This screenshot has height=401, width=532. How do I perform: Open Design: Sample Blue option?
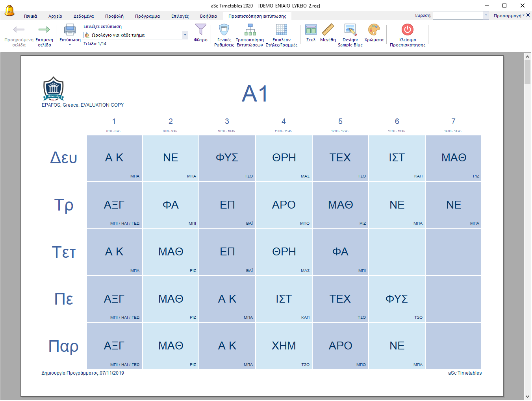[350, 30]
